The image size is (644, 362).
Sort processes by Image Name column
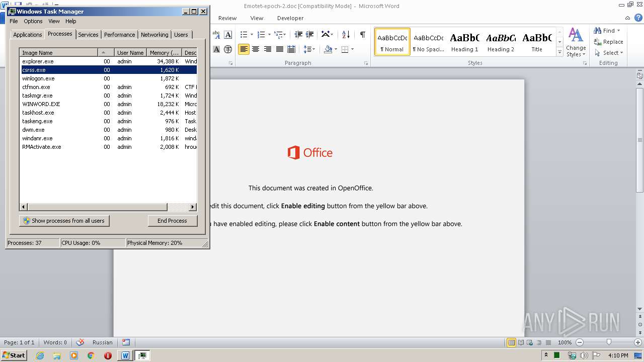(58, 53)
